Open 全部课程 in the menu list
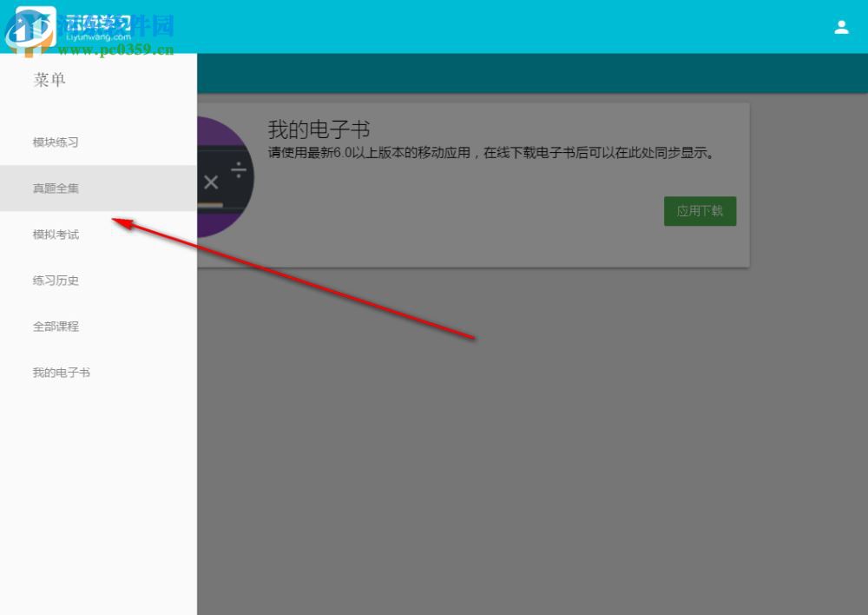This screenshot has height=615, width=868. tap(57, 326)
